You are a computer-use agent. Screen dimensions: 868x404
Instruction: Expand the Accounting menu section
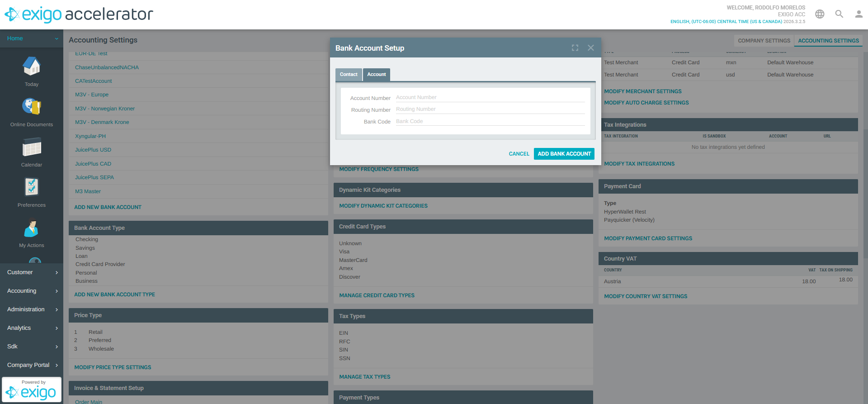click(32, 291)
